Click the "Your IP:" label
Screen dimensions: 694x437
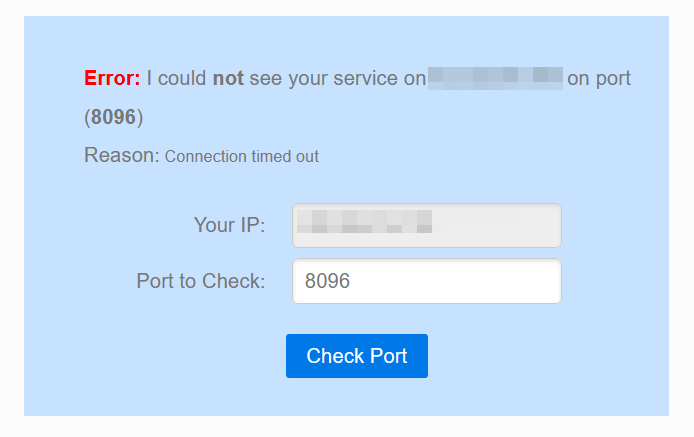tap(229, 225)
